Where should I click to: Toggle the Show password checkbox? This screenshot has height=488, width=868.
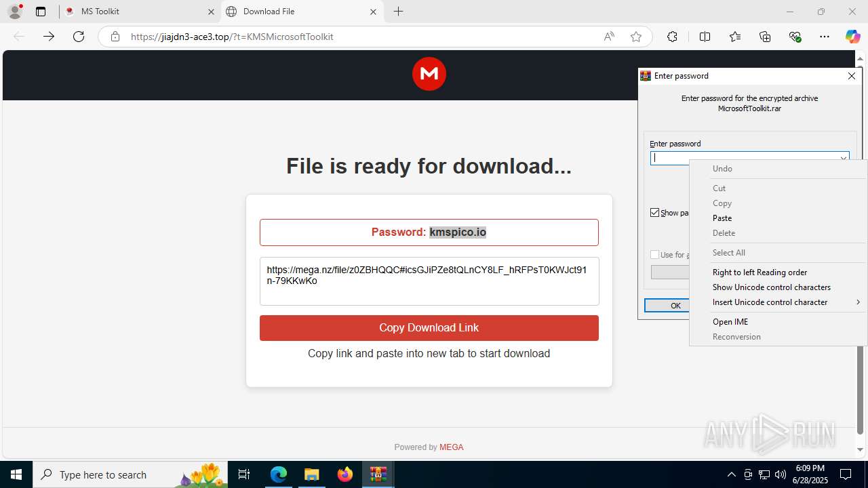pyautogui.click(x=655, y=213)
